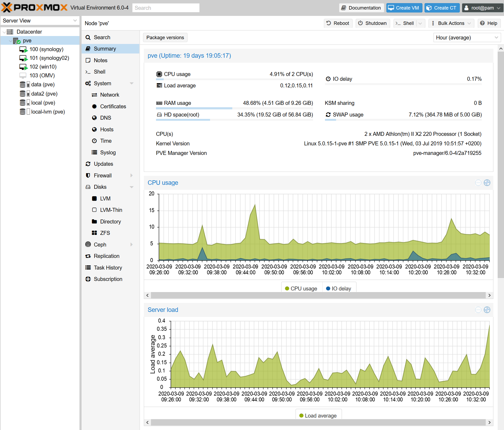Click the CPU usage chart horizontal scrollbar
The image size is (504, 430).
point(318,295)
